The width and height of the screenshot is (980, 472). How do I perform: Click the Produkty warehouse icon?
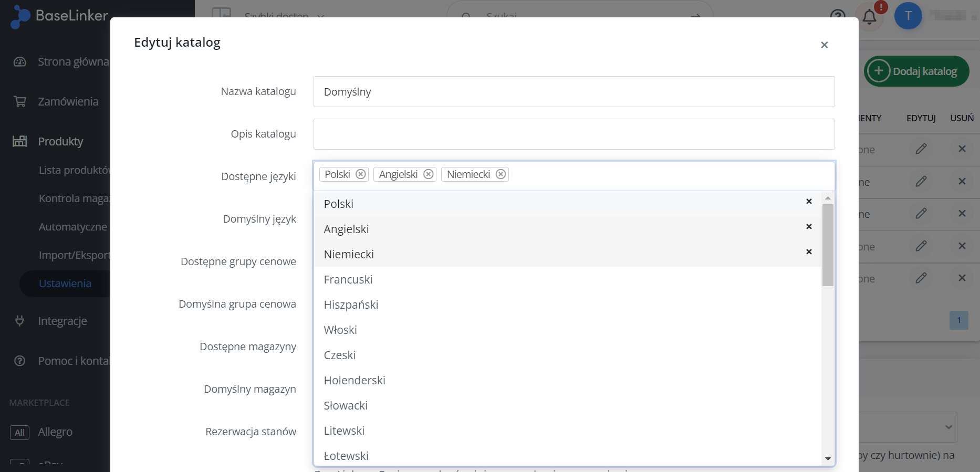tap(19, 141)
